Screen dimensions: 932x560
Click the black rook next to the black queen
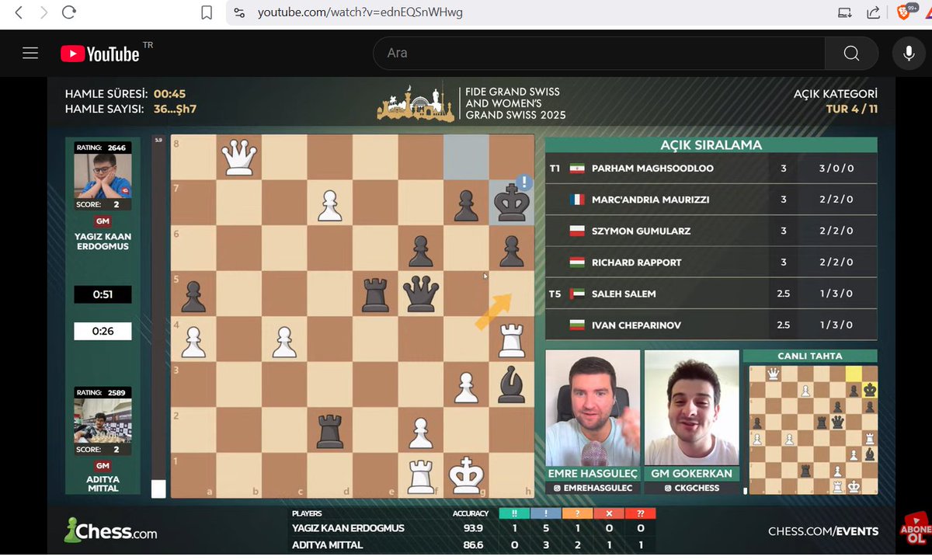pyautogui.click(x=375, y=294)
